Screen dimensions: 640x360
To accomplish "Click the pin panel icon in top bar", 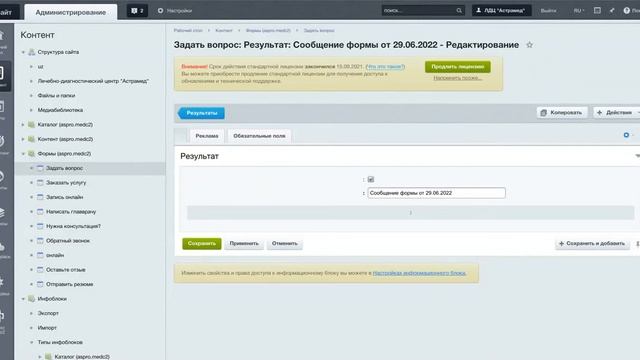I will pos(612,11).
